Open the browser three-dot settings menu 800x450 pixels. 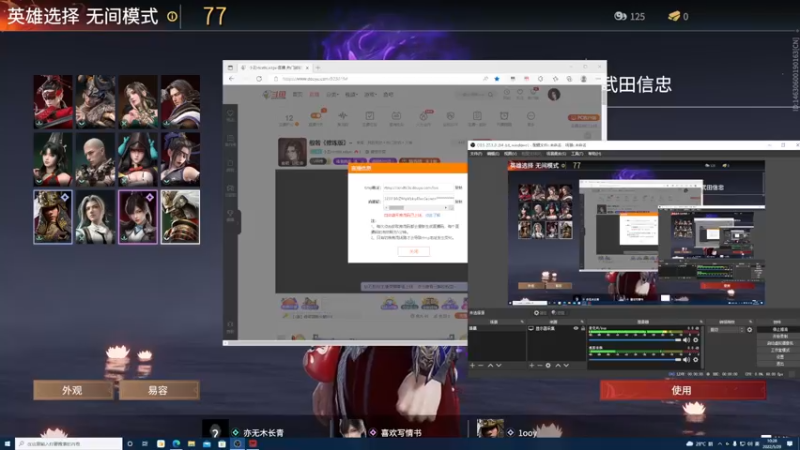597,79
